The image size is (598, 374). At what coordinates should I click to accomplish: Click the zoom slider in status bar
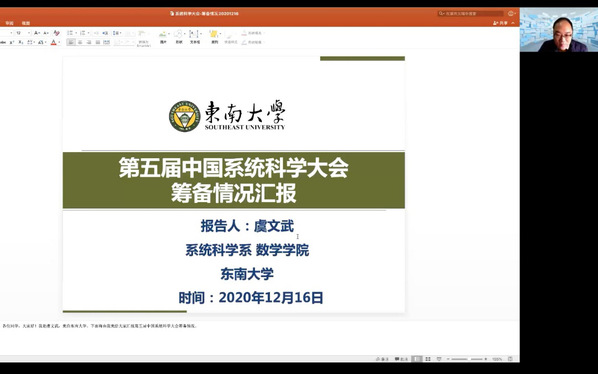(467, 359)
